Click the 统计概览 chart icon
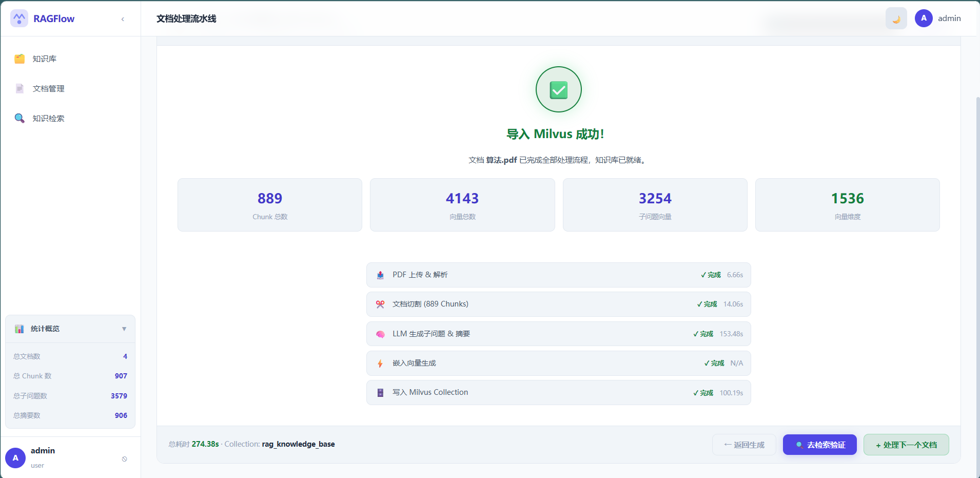 19,329
